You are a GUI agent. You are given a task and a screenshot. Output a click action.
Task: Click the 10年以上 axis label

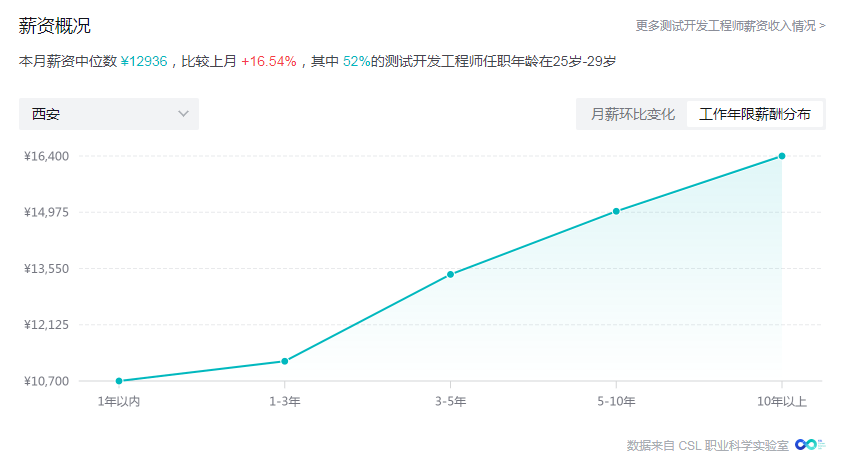[782, 402]
